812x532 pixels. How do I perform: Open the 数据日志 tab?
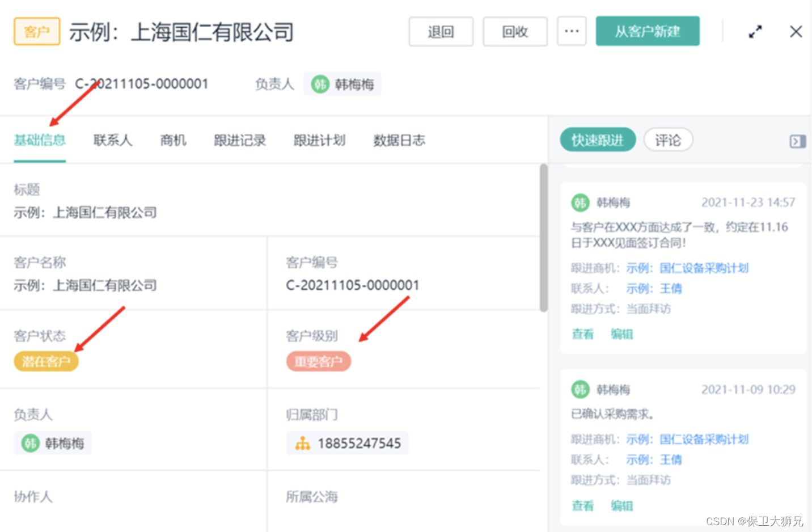click(399, 140)
